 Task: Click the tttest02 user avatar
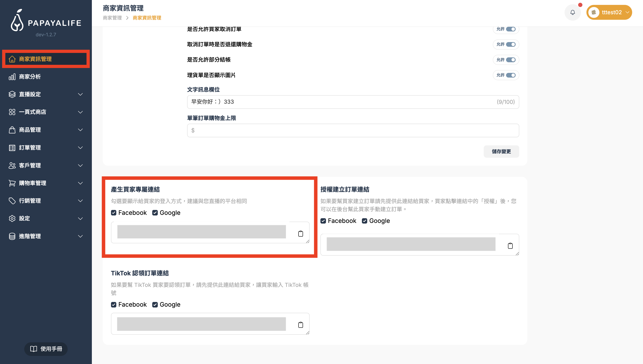point(593,12)
